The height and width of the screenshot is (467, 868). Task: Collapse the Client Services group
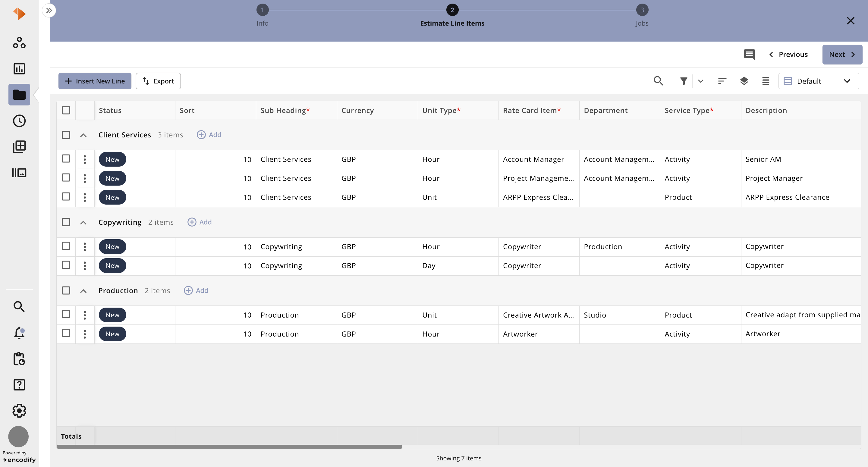[83, 135]
